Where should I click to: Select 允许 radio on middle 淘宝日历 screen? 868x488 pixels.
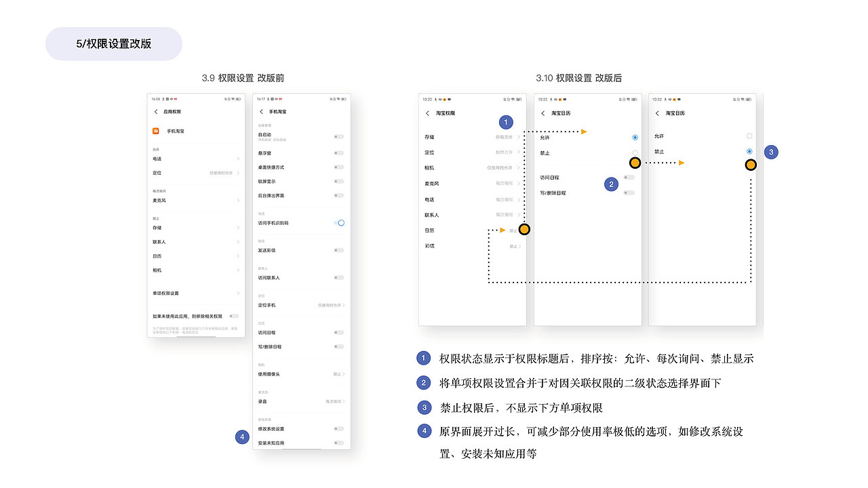tap(635, 138)
